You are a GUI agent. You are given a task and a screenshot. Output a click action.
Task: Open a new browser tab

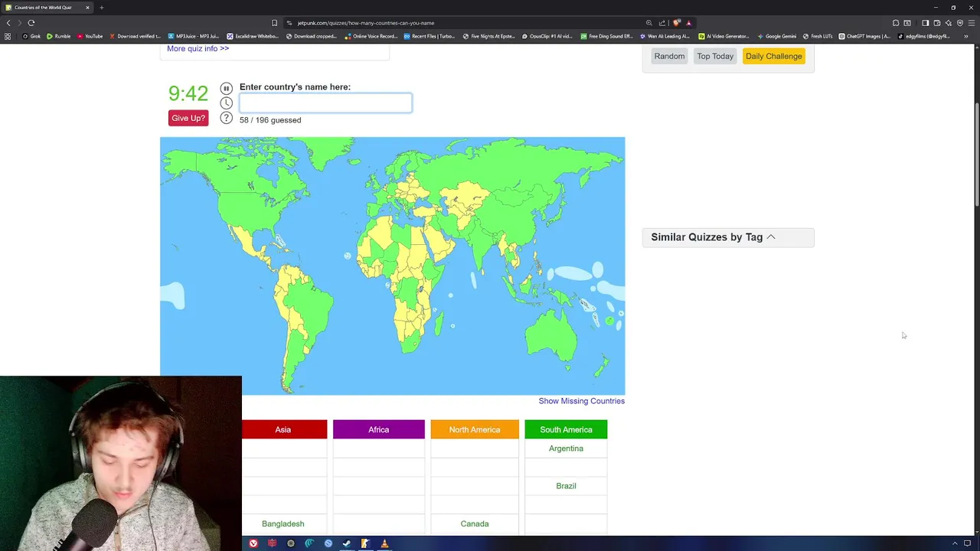pyautogui.click(x=101, y=8)
